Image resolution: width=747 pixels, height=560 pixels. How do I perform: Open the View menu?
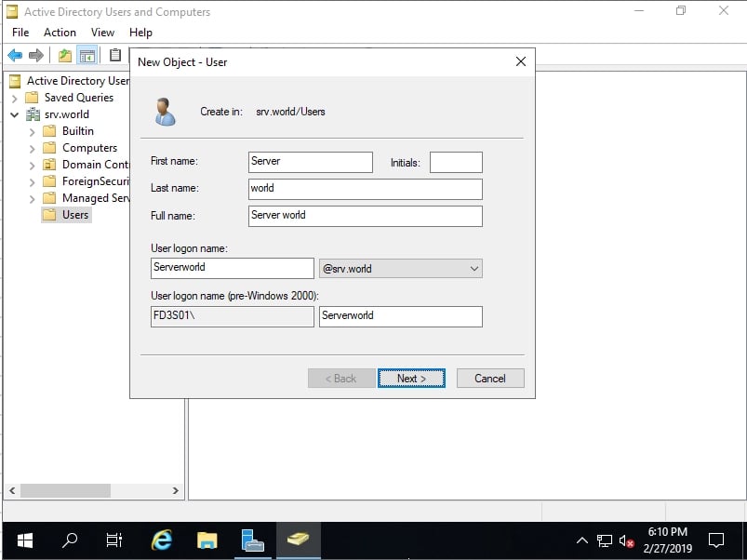[x=102, y=33]
